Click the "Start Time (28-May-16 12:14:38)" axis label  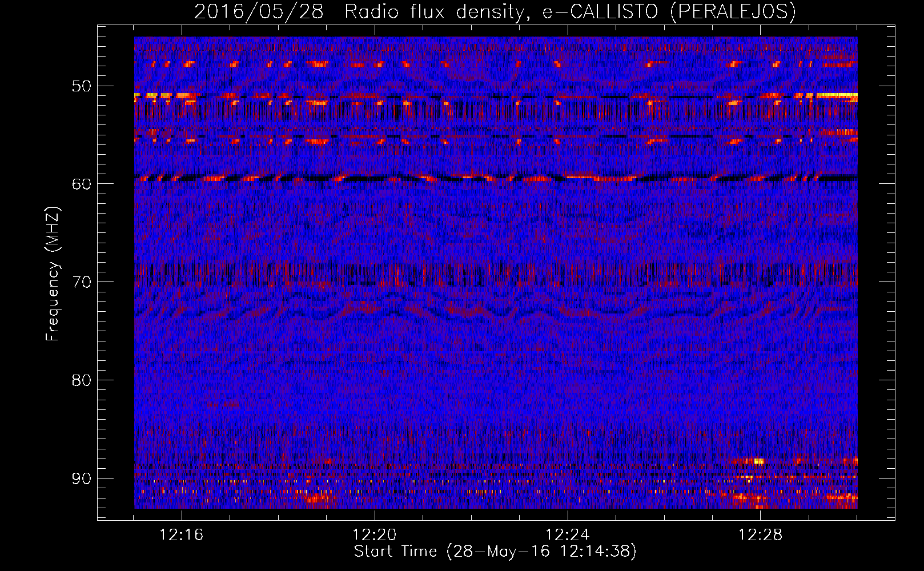pos(495,552)
